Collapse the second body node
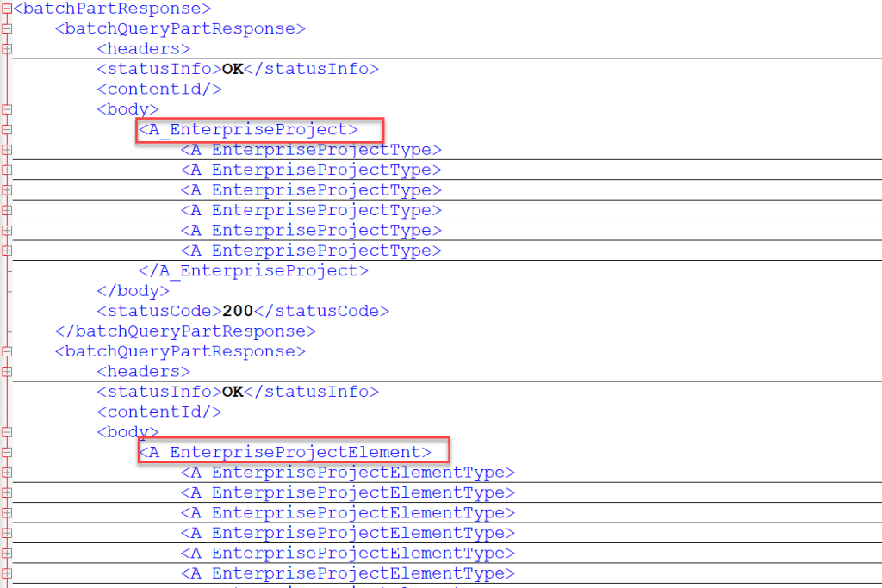 pos(7,432)
